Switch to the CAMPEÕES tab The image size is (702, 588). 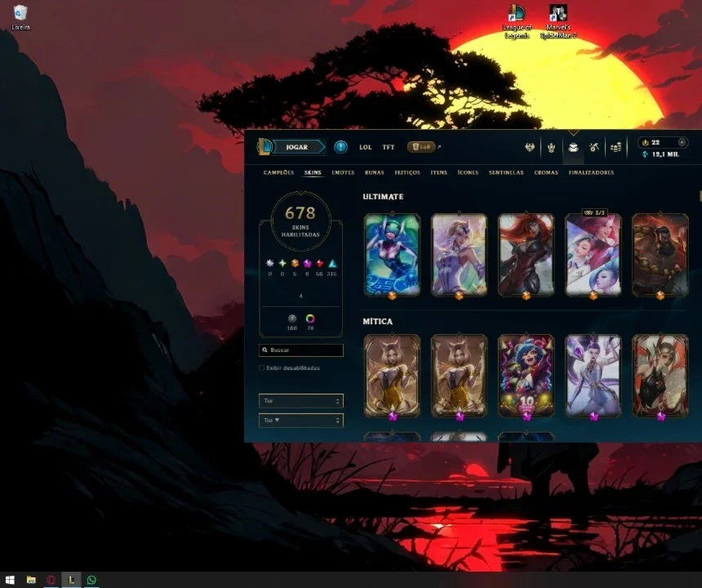(278, 172)
